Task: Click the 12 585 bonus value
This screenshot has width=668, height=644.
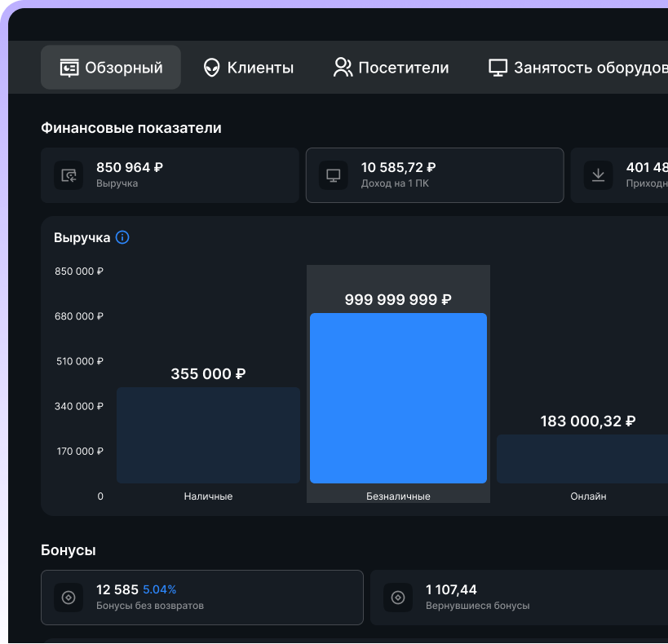Action: coord(117,589)
